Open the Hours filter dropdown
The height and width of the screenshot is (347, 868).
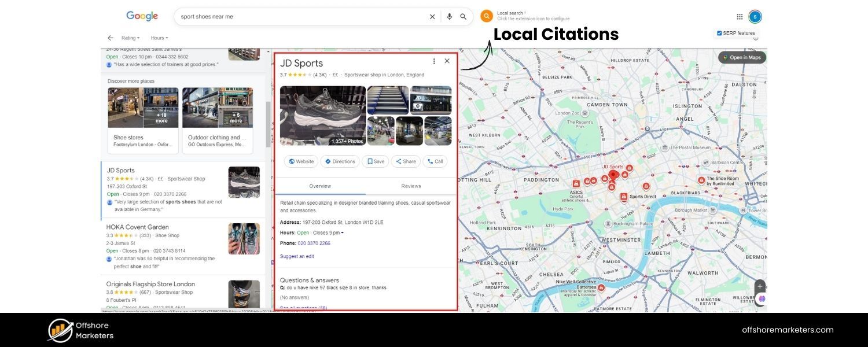point(158,38)
